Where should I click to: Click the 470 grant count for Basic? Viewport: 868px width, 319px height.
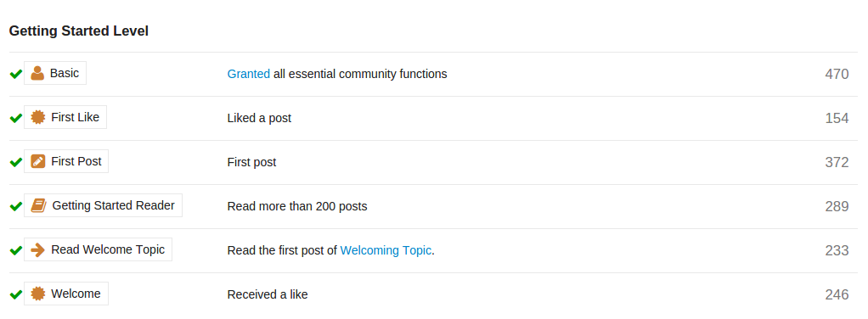[837, 74]
